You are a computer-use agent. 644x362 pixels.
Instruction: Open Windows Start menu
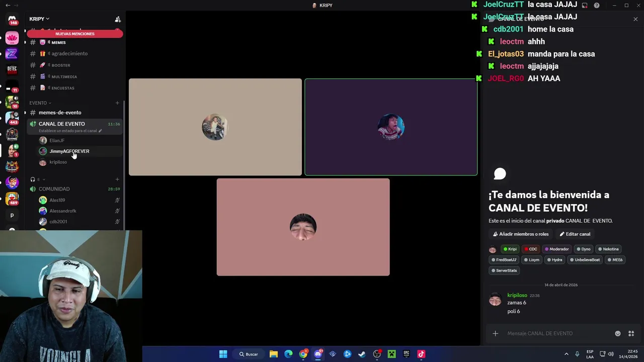point(223,354)
